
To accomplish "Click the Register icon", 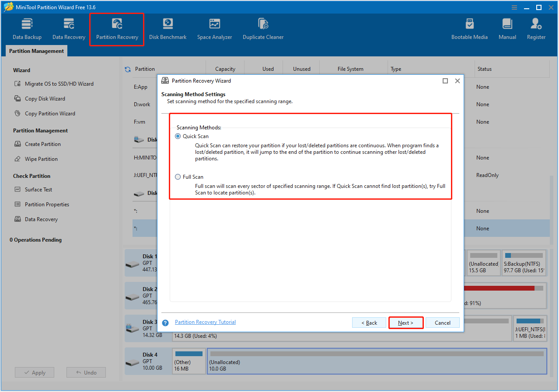I will pyautogui.click(x=536, y=28).
